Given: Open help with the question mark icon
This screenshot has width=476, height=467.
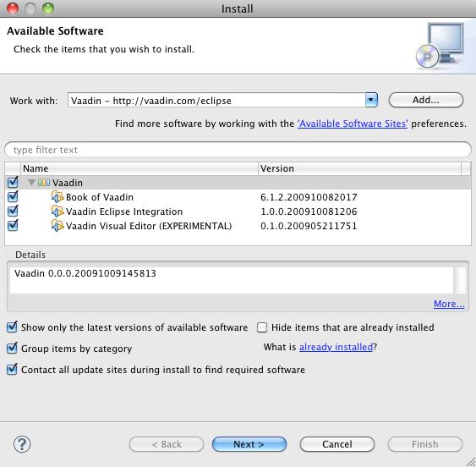Looking at the screenshot, I should (x=22, y=444).
